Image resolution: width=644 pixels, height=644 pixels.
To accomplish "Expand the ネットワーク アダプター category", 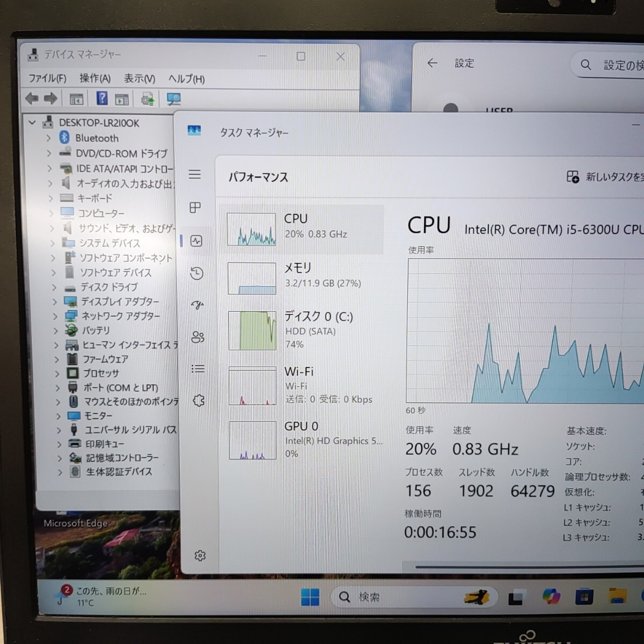I will coord(55,316).
